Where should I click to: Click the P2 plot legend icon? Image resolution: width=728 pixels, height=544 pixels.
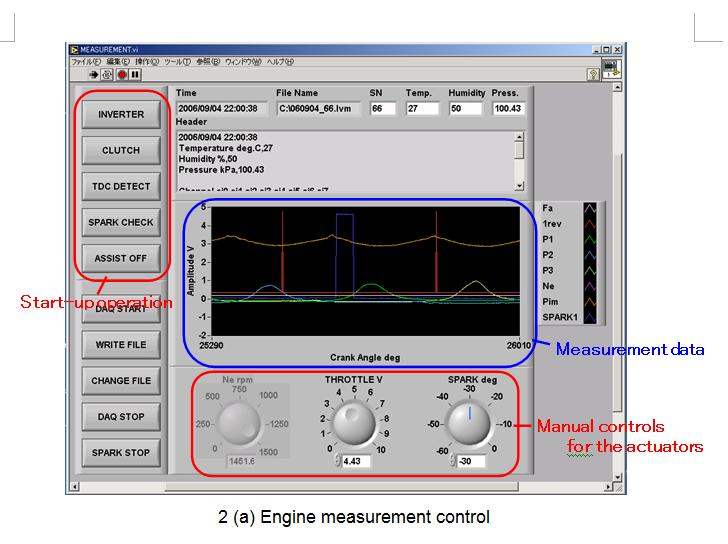[x=590, y=255]
